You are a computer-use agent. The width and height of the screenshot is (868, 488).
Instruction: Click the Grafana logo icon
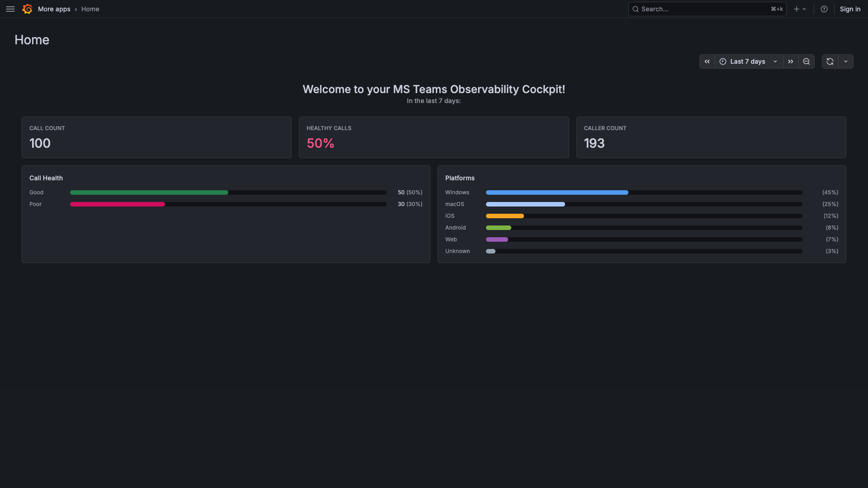tap(27, 9)
